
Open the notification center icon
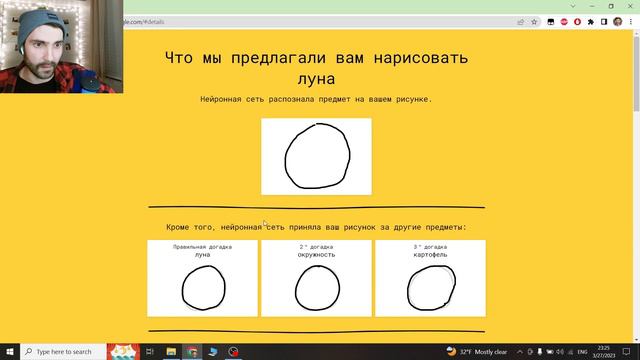[626, 352]
